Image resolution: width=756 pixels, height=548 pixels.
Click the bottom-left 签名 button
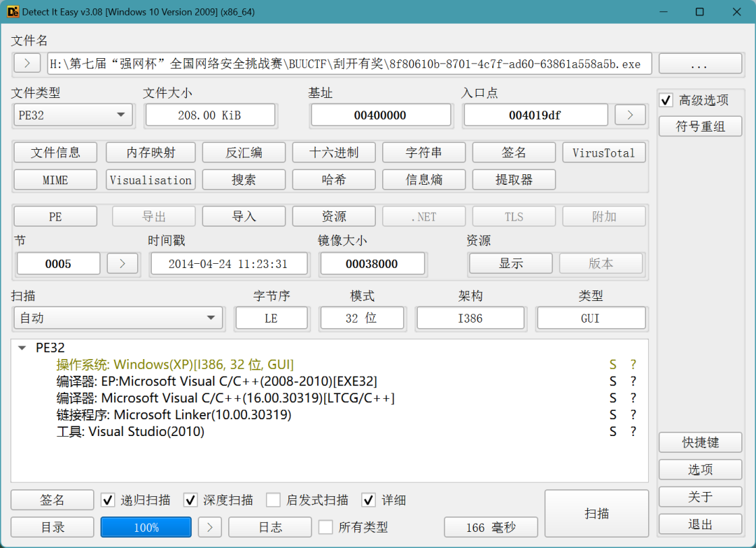click(52, 500)
